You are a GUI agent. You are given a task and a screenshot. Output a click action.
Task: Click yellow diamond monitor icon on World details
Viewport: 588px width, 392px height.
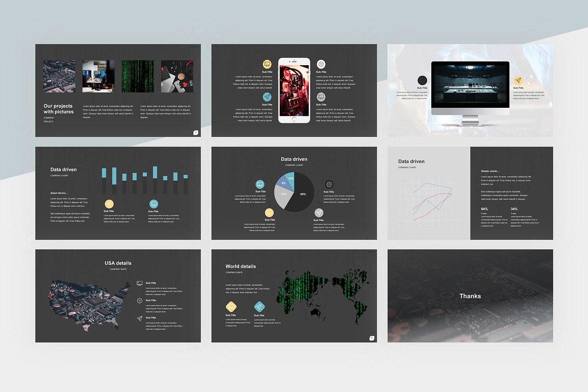click(x=231, y=307)
